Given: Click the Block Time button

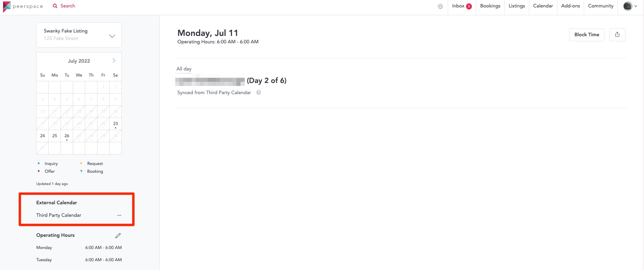Looking at the screenshot, I should pyautogui.click(x=587, y=35).
